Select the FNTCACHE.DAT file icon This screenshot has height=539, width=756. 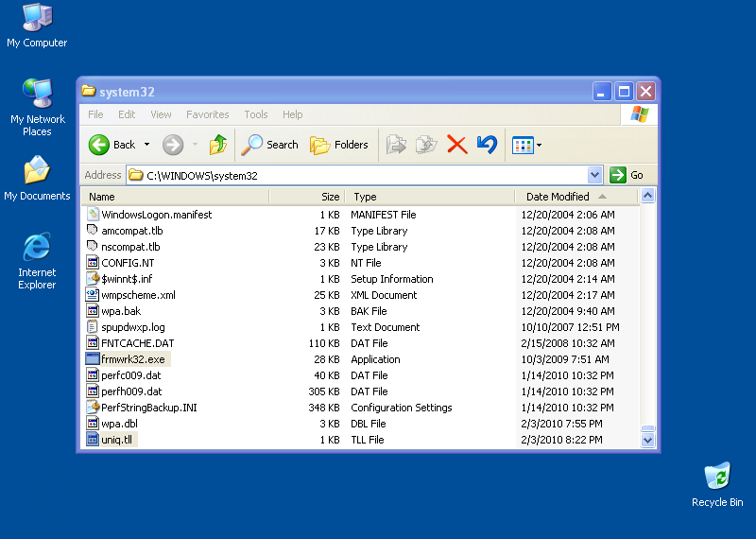93,342
